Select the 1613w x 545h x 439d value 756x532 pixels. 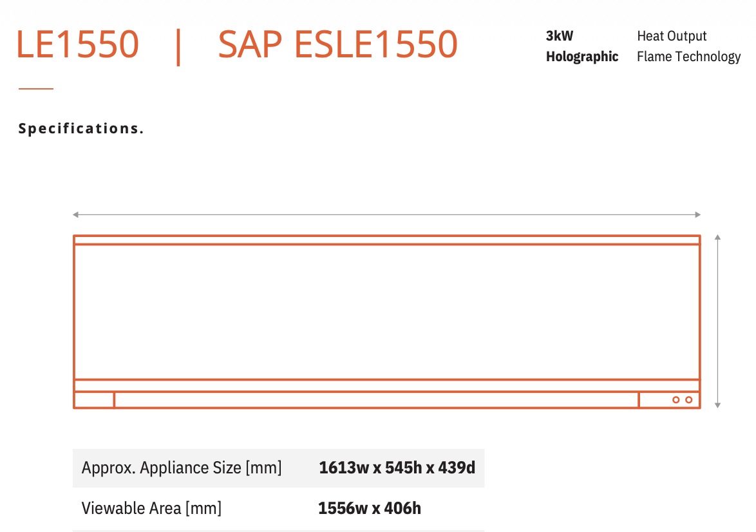pyautogui.click(x=397, y=468)
